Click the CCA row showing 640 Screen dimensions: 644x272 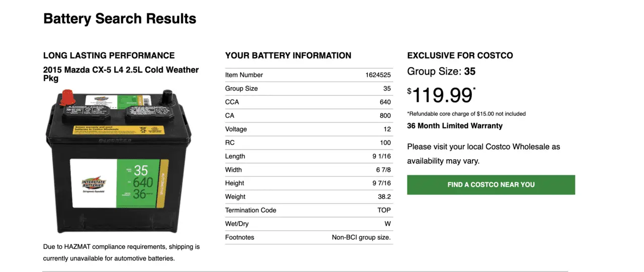[308, 102]
